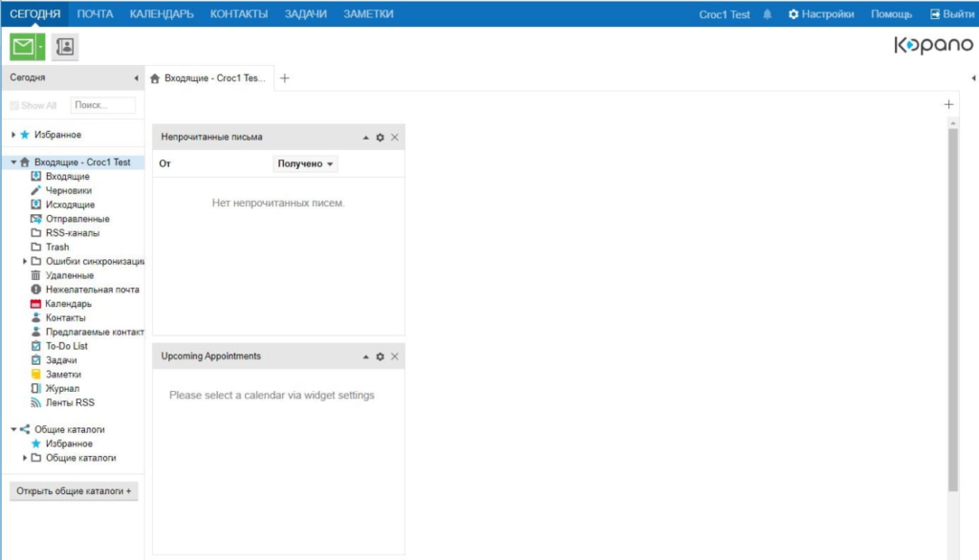This screenshot has width=979, height=560.
Task: Expand the Общие каталоги subfolder
Action: click(24, 459)
